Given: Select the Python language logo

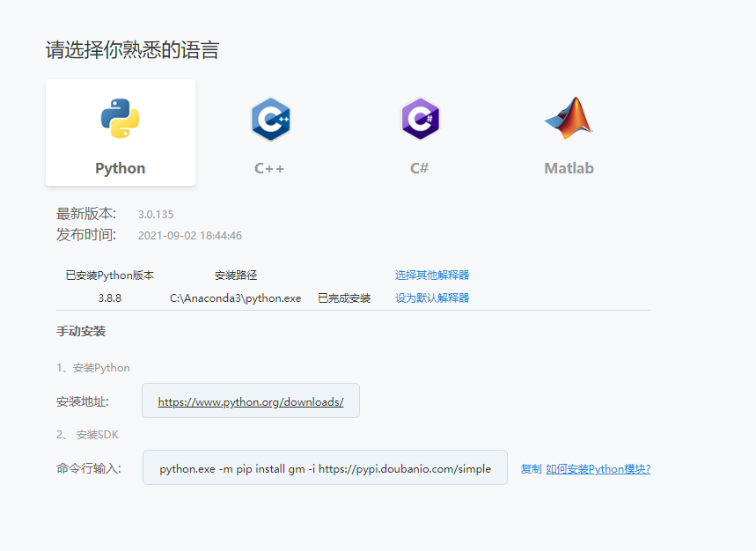Looking at the screenshot, I should pos(120,119).
